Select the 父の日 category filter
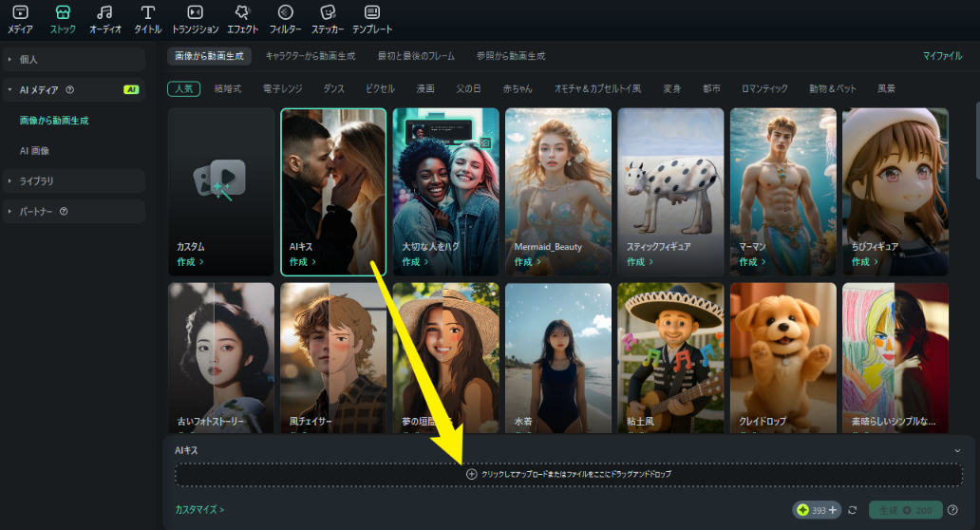Screen dimensions: 980x530 pos(468,88)
